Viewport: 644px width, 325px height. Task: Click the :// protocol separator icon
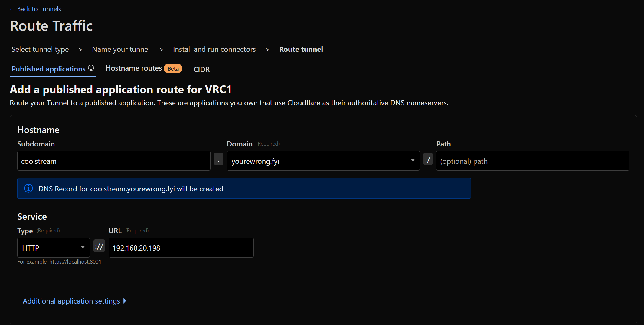[x=99, y=247]
